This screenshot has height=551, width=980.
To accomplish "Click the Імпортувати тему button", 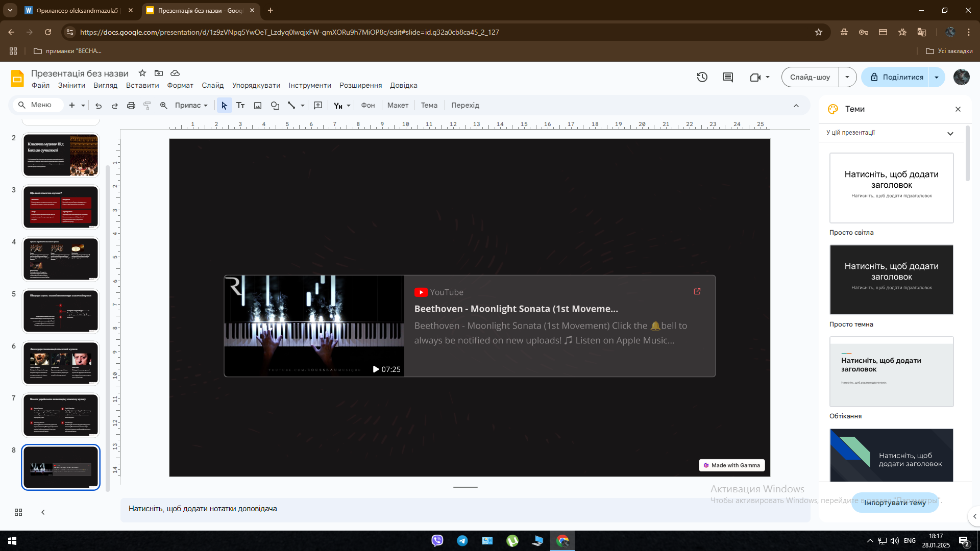I will tap(895, 503).
